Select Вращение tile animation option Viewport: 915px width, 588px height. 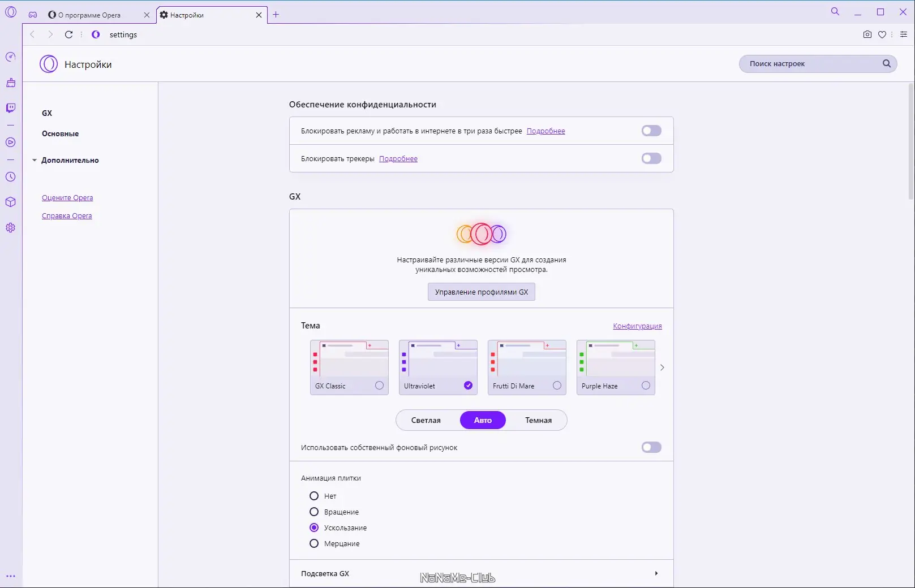314,512
